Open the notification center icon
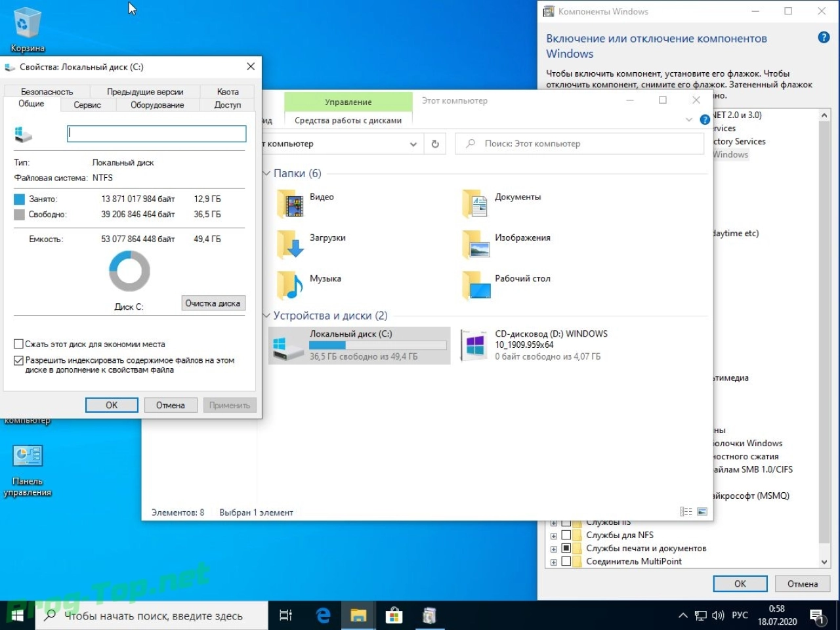The width and height of the screenshot is (840, 630). [818, 616]
